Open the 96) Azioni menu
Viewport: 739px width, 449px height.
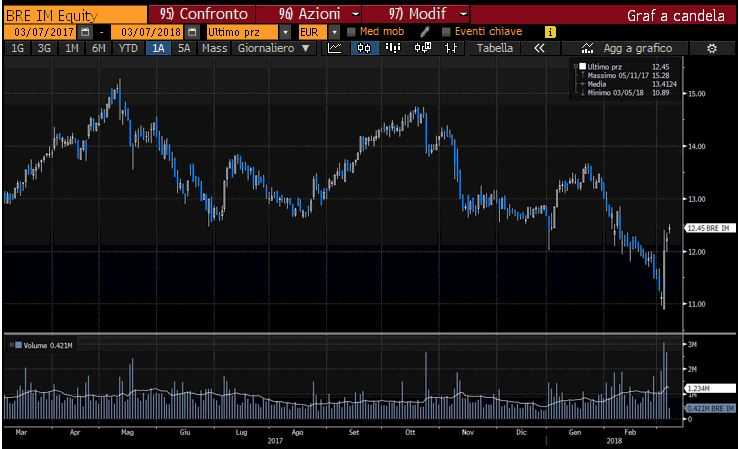pyautogui.click(x=309, y=14)
